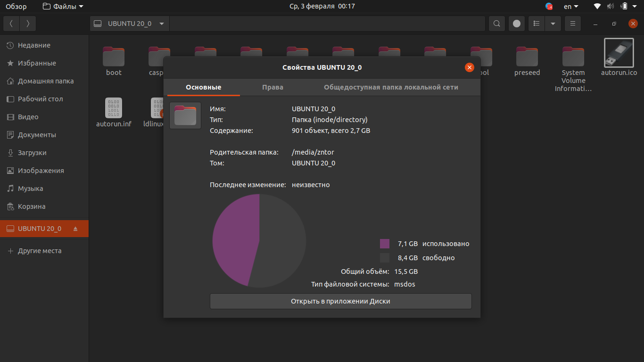This screenshot has height=362, width=644.
Task: Open the autorun.ico USB drive file
Action: pos(619,53)
